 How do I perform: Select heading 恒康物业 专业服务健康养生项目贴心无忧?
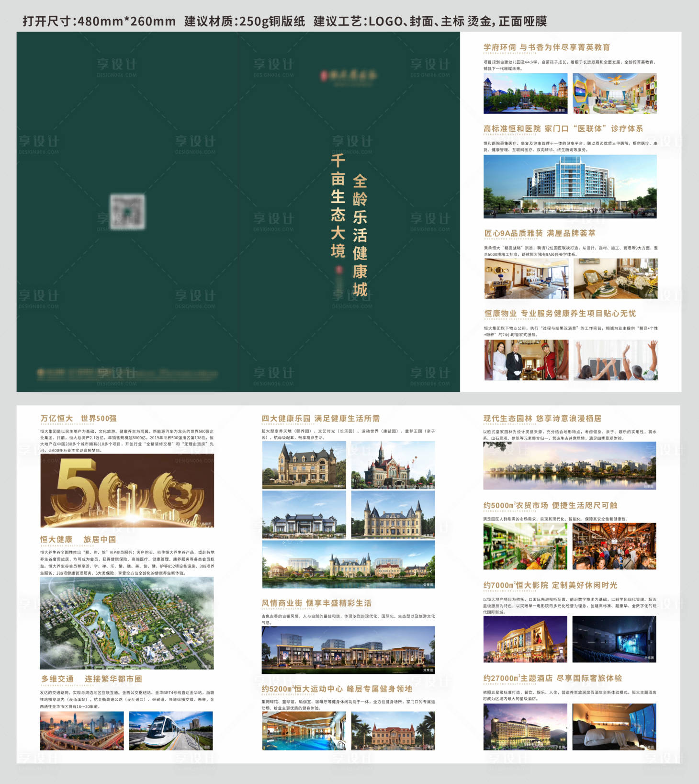[560, 313]
